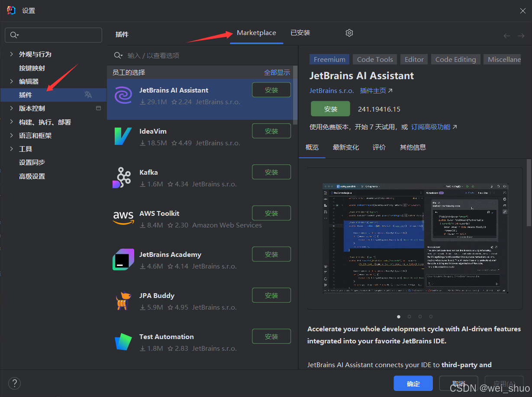This screenshot has height=397, width=532.
Task: Open the 概览 tab of plugin details
Action: 312,147
